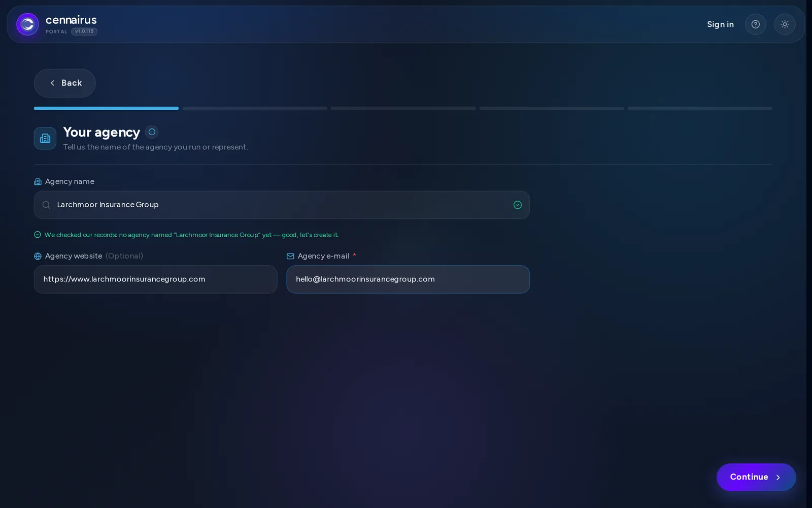This screenshot has height=508, width=812.
Task: Go back using the Back button
Action: (x=65, y=83)
